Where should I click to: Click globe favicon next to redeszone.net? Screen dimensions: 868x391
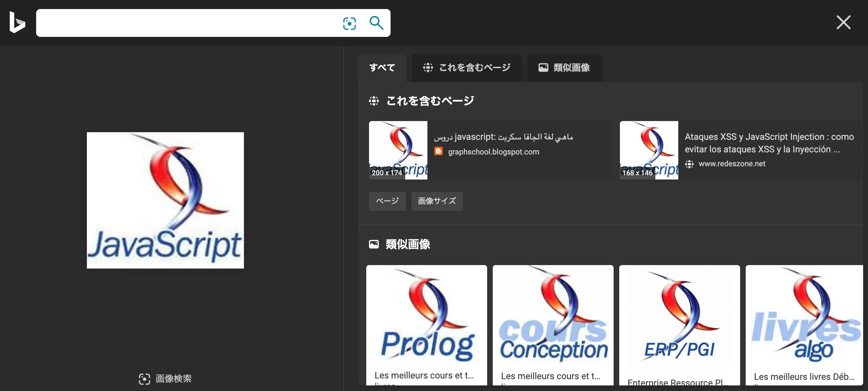[x=689, y=164]
